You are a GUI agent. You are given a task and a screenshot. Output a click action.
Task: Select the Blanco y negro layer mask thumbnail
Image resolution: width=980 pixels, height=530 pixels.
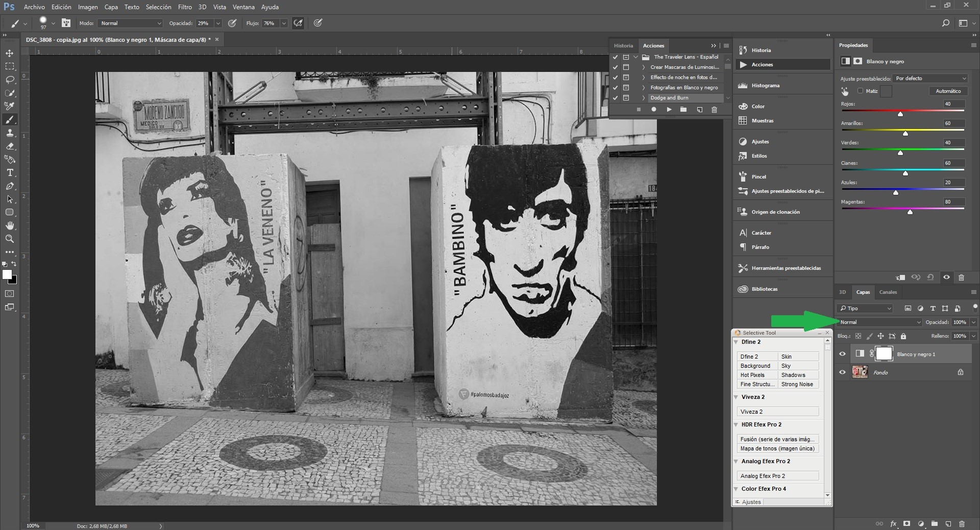pyautogui.click(x=884, y=354)
